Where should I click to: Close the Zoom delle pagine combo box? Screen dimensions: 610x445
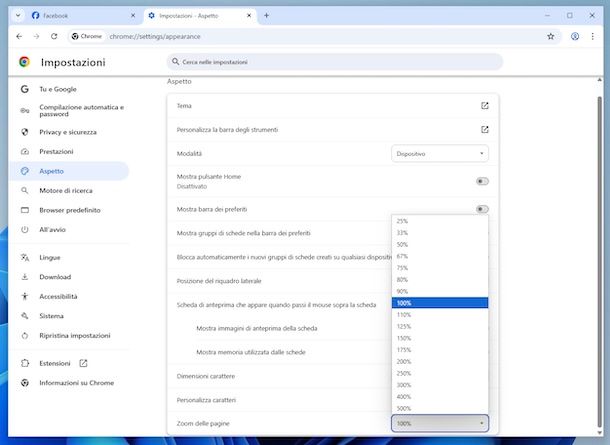tap(440, 423)
